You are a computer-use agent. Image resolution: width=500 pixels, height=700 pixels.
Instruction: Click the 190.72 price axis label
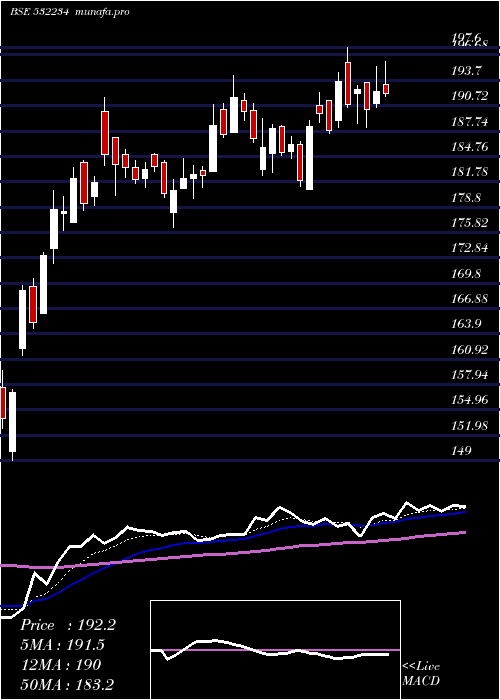470,96
